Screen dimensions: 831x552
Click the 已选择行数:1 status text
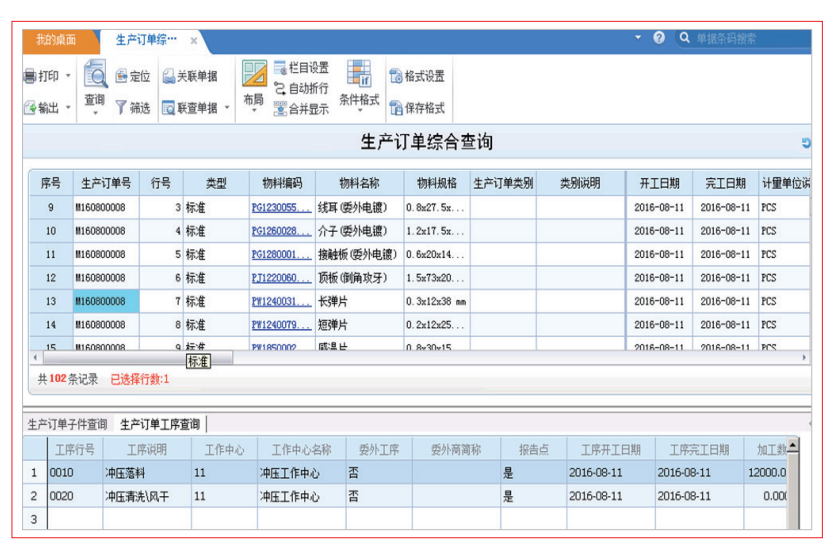(139, 379)
